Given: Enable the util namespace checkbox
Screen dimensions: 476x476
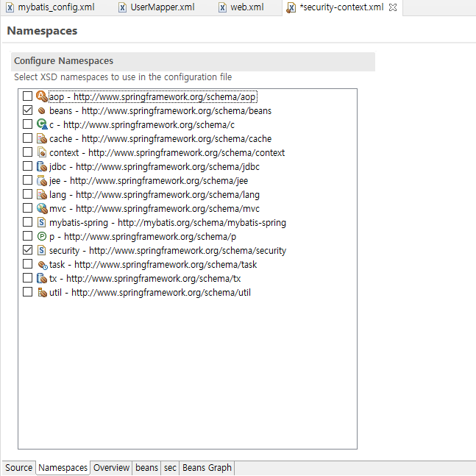Looking at the screenshot, I should click(x=27, y=292).
